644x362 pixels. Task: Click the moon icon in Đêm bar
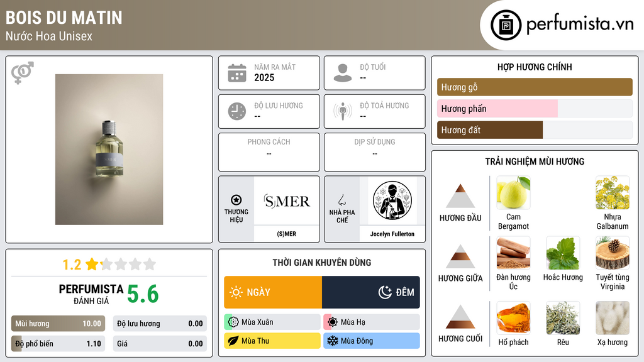click(x=385, y=292)
